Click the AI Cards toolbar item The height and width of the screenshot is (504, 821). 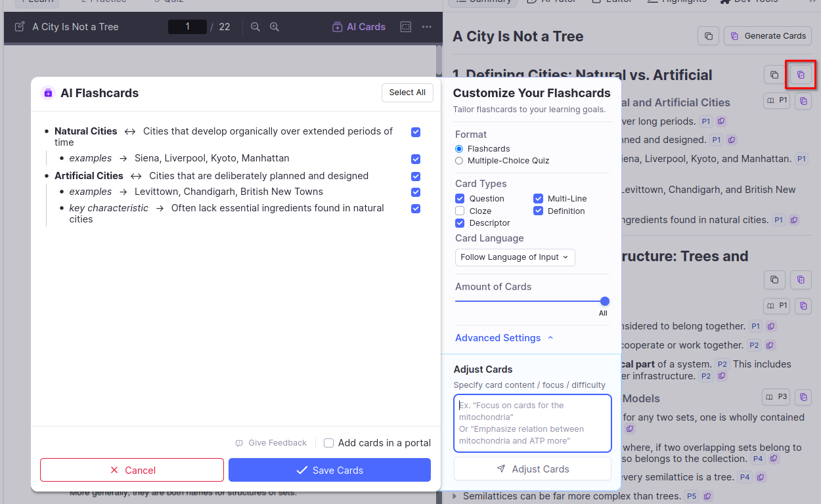(359, 27)
